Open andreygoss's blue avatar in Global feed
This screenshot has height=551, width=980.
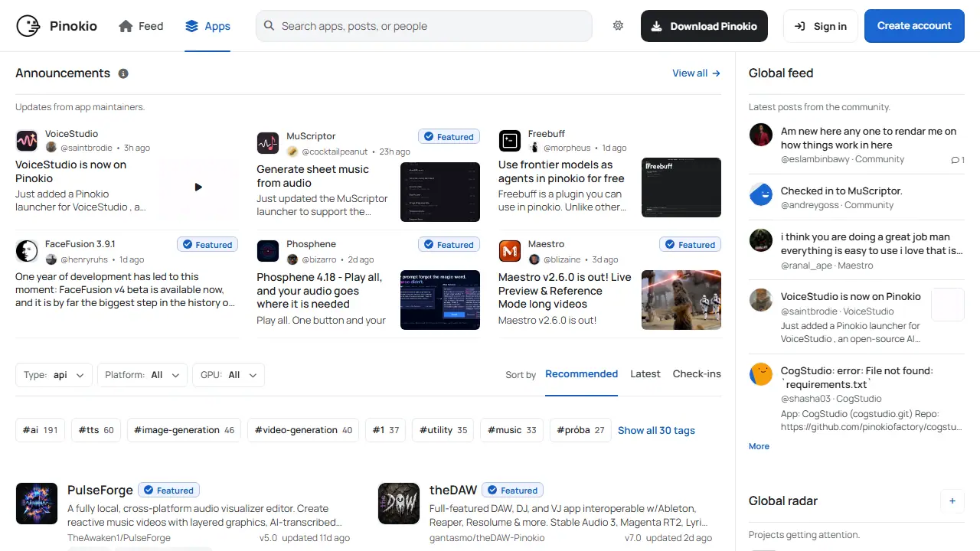click(x=761, y=194)
